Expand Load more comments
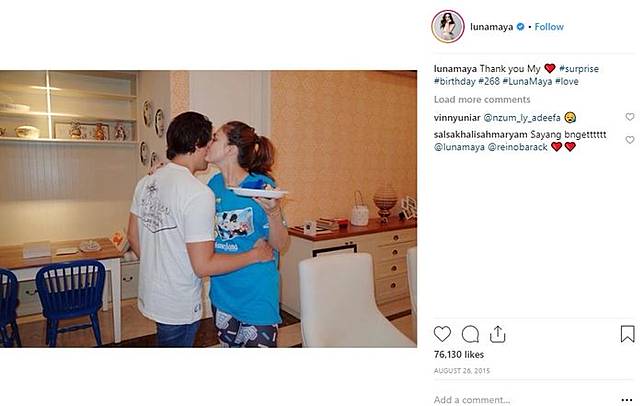The width and height of the screenshot is (644, 406). click(482, 99)
